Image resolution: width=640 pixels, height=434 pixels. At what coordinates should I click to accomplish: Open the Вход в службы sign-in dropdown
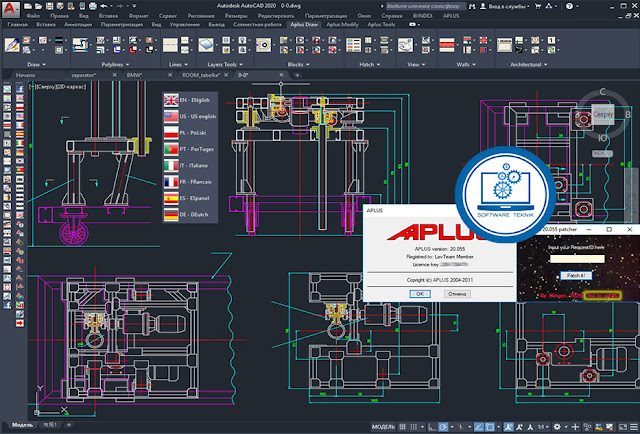click(505, 6)
